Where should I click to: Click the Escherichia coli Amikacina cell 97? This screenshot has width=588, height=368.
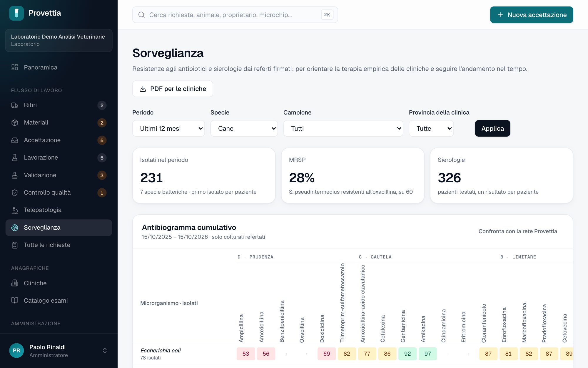point(427,354)
